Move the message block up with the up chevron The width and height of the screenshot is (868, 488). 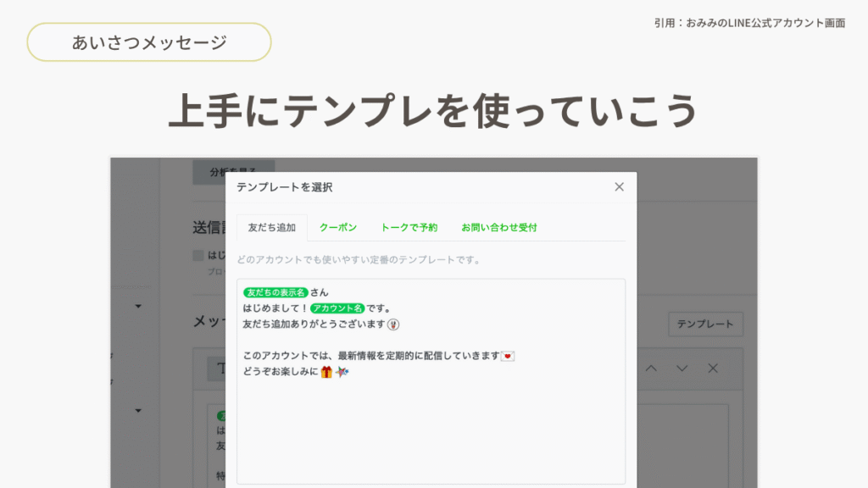(651, 368)
